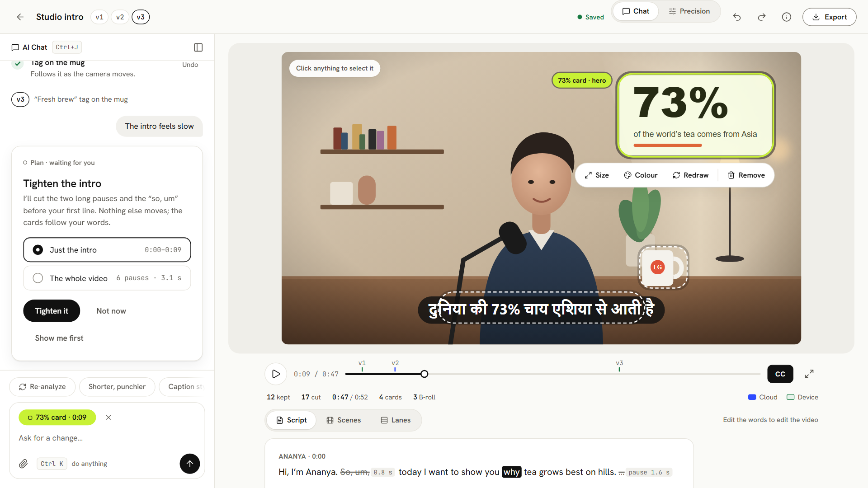Switch to Chat mode
868x488 pixels.
636,11
